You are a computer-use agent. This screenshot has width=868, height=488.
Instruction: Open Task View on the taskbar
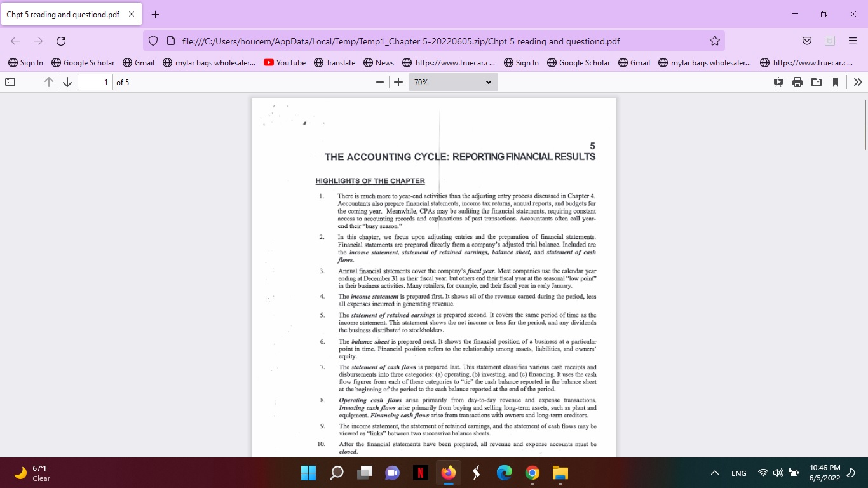click(x=365, y=473)
